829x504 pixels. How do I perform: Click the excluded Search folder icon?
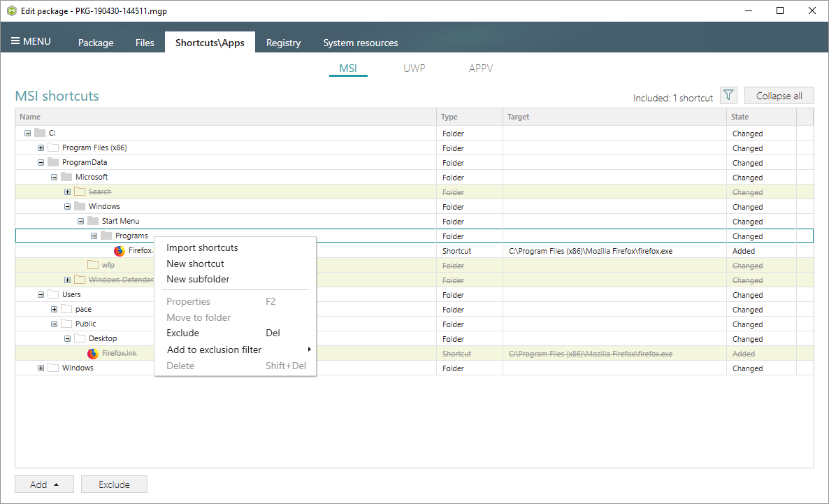80,192
